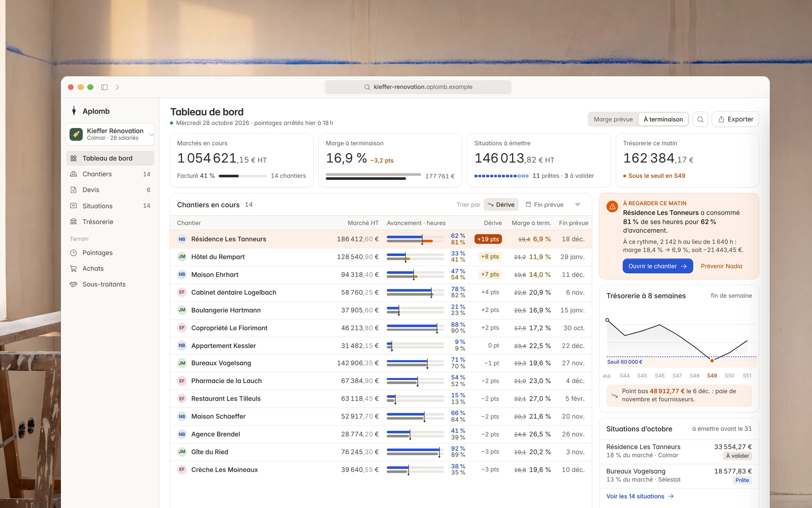Click the À valider status badge

tap(737, 456)
